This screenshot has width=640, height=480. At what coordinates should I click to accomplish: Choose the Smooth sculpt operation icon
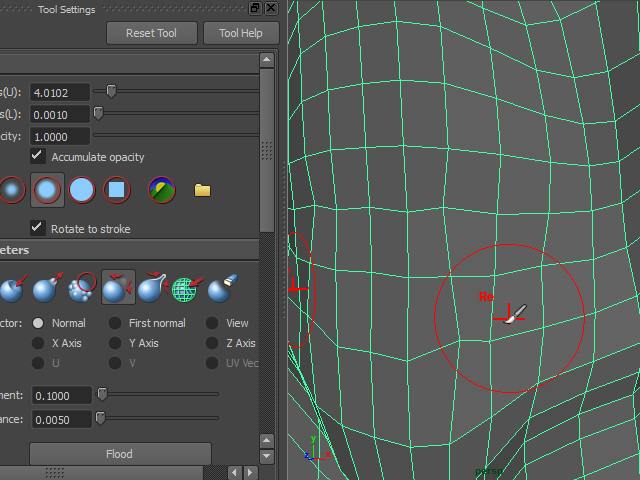click(x=82, y=289)
